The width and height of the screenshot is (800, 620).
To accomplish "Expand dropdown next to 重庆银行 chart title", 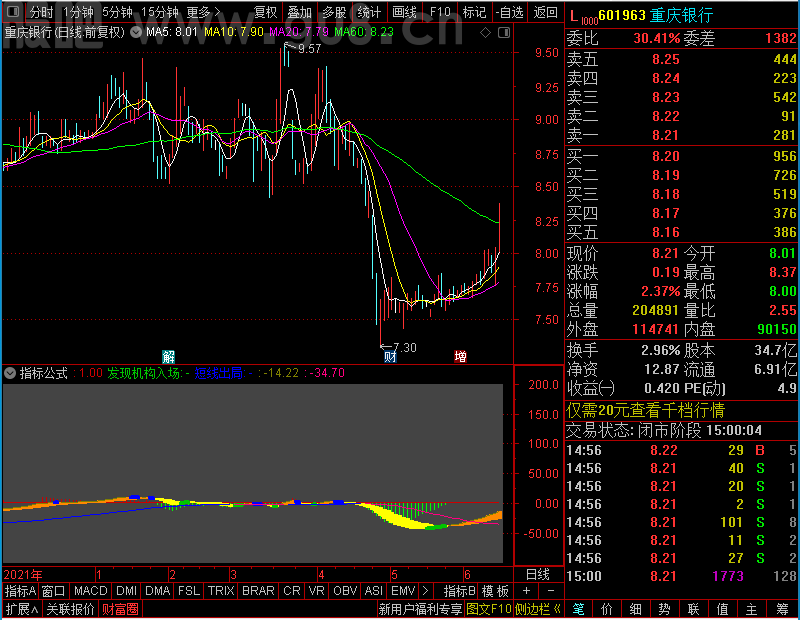I will click(x=136, y=32).
